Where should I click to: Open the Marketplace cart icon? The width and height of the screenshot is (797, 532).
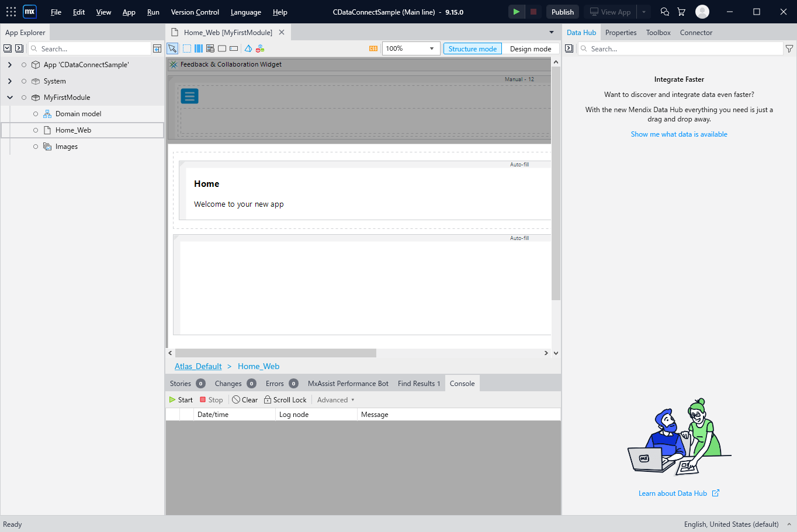click(x=681, y=12)
